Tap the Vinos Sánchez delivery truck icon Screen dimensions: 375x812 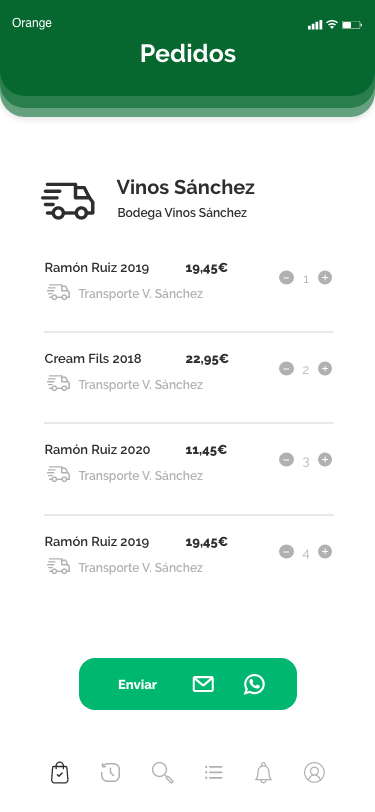[x=68, y=201]
